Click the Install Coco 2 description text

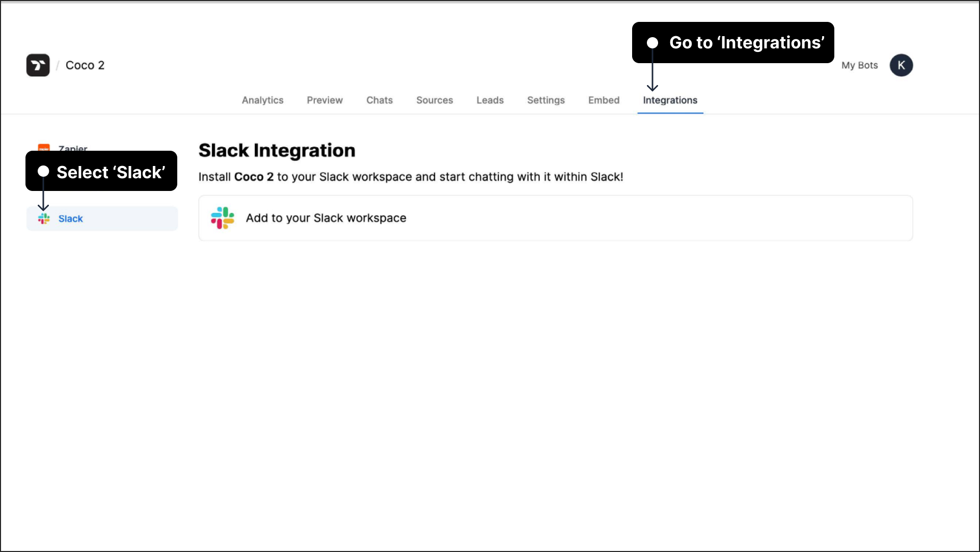(x=411, y=177)
